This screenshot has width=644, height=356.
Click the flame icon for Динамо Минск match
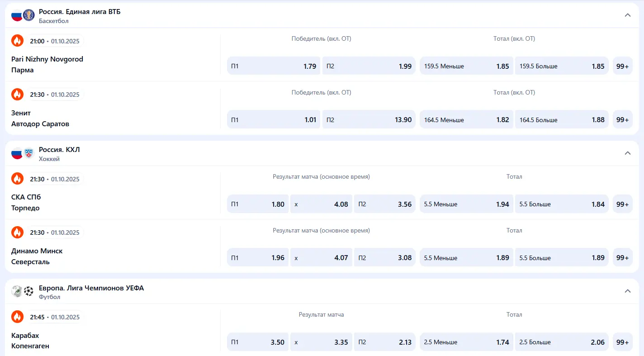tap(17, 232)
